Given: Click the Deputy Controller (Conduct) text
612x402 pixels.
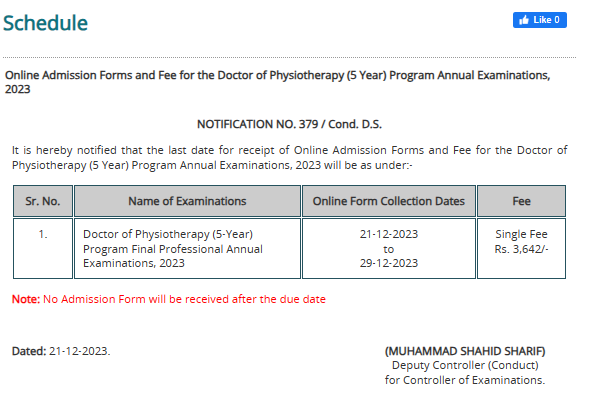Looking at the screenshot, I should click(x=465, y=365).
